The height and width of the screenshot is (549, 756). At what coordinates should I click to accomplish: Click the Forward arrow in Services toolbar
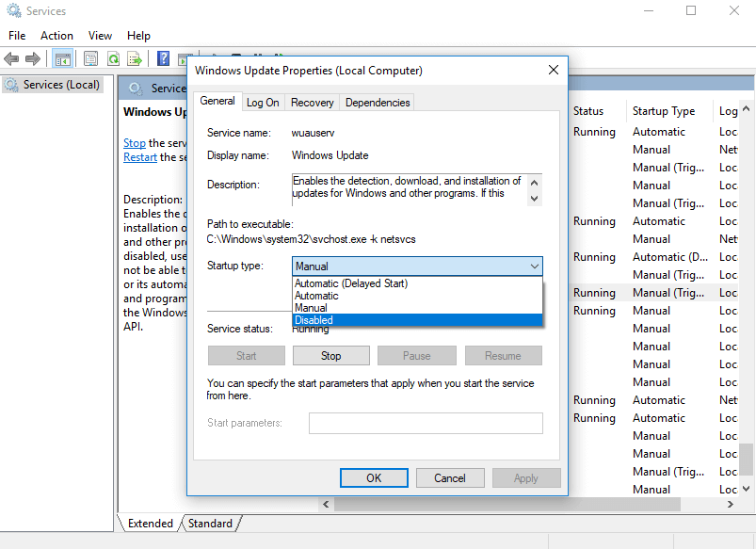click(33, 59)
